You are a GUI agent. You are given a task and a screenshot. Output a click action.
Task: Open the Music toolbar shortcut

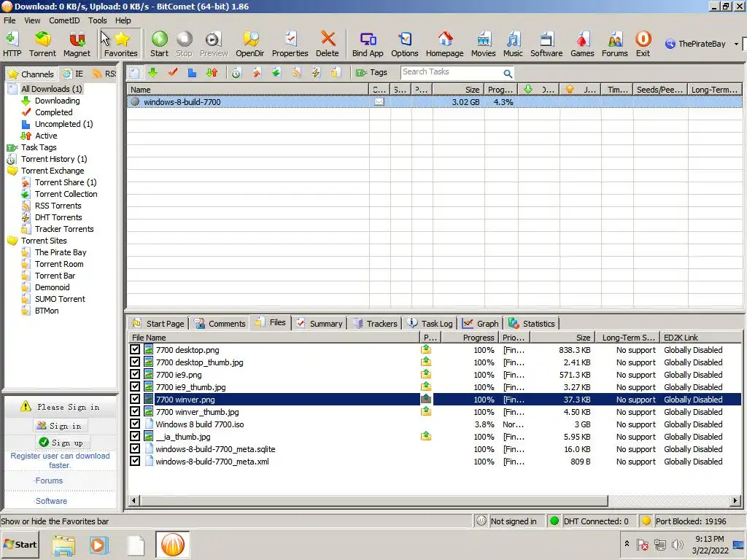click(513, 44)
